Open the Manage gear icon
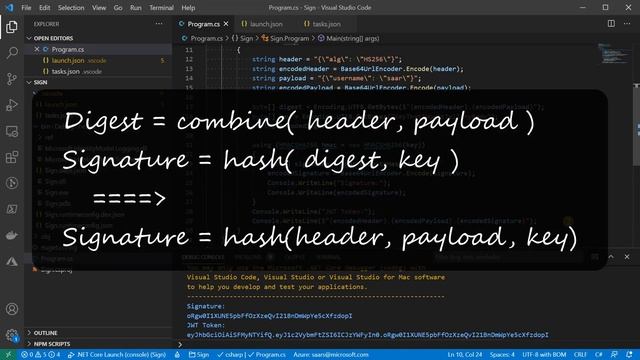 pyautogui.click(x=12, y=336)
